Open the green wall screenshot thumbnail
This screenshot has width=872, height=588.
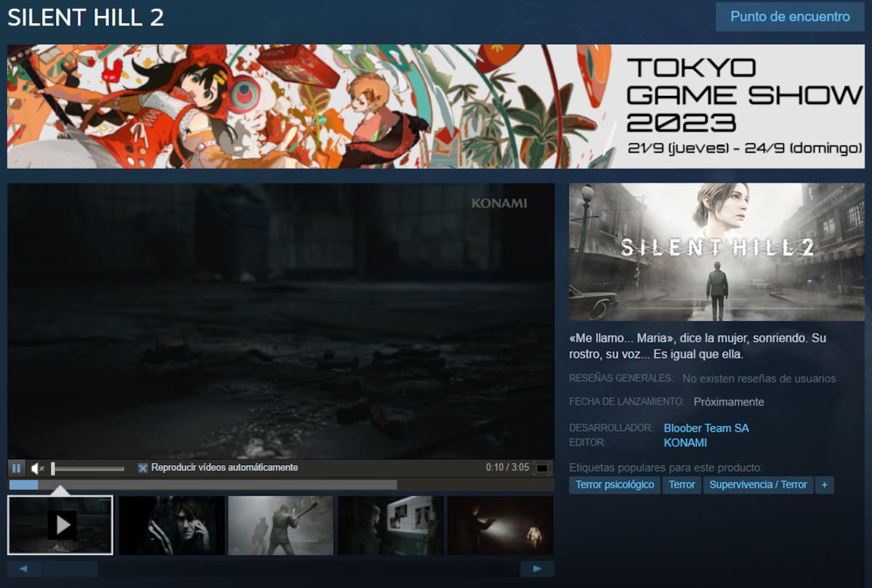390,525
